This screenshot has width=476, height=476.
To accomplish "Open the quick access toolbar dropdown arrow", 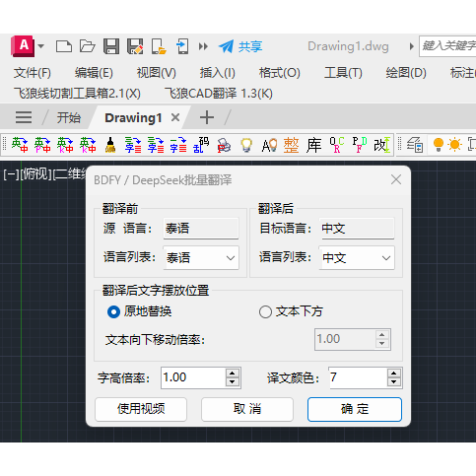I will coord(41,46).
